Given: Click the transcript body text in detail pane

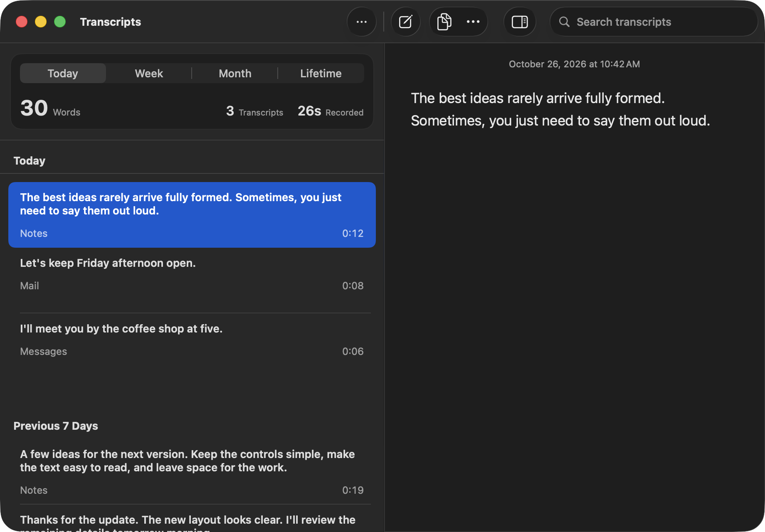Looking at the screenshot, I should pos(560,109).
